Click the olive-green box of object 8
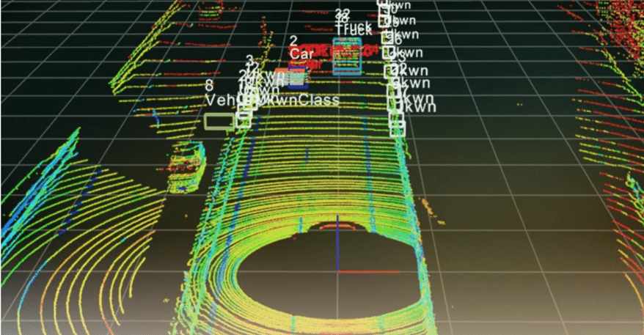The width and height of the screenshot is (644, 335). coord(219,121)
